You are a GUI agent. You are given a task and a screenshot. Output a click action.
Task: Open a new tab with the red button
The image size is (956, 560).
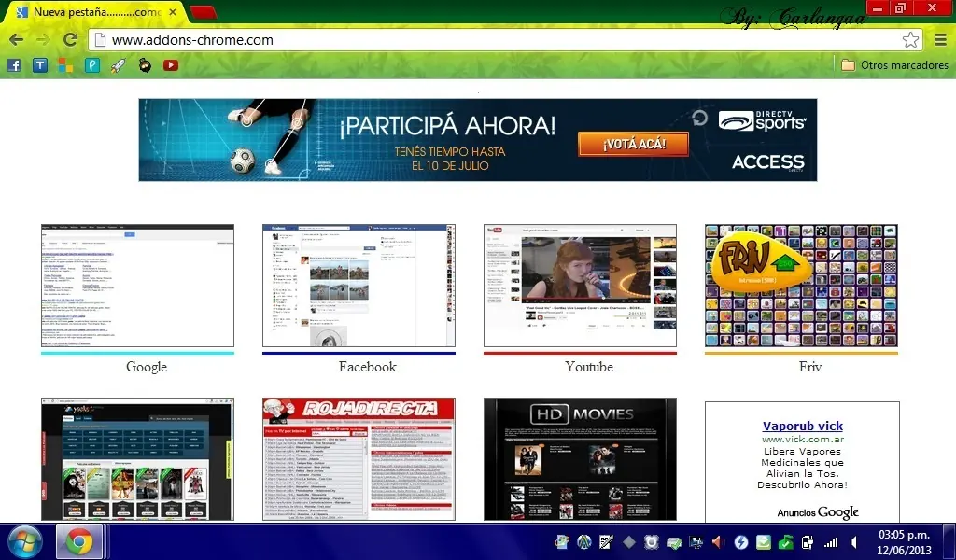tap(203, 11)
